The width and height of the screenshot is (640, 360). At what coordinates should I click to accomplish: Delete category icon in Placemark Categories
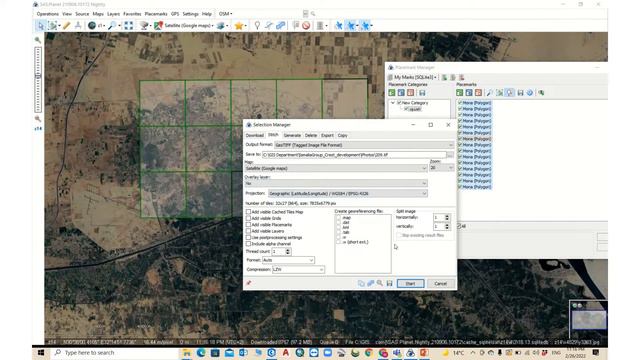(411, 93)
